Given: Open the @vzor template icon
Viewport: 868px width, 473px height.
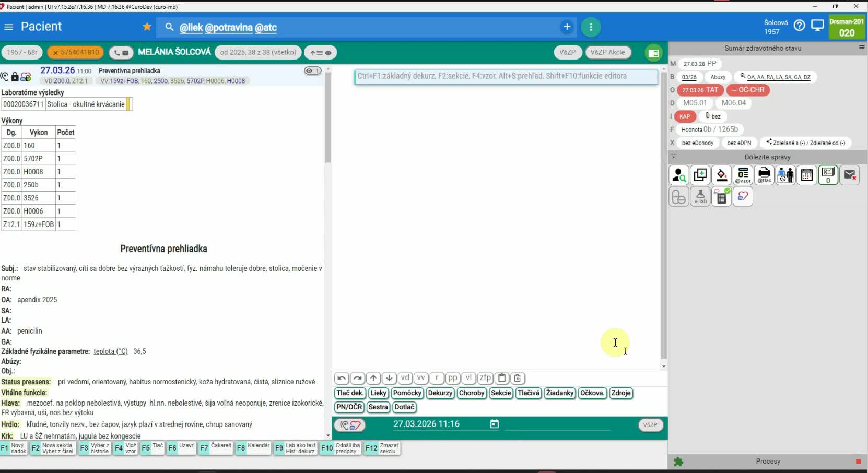Looking at the screenshot, I should click(743, 175).
